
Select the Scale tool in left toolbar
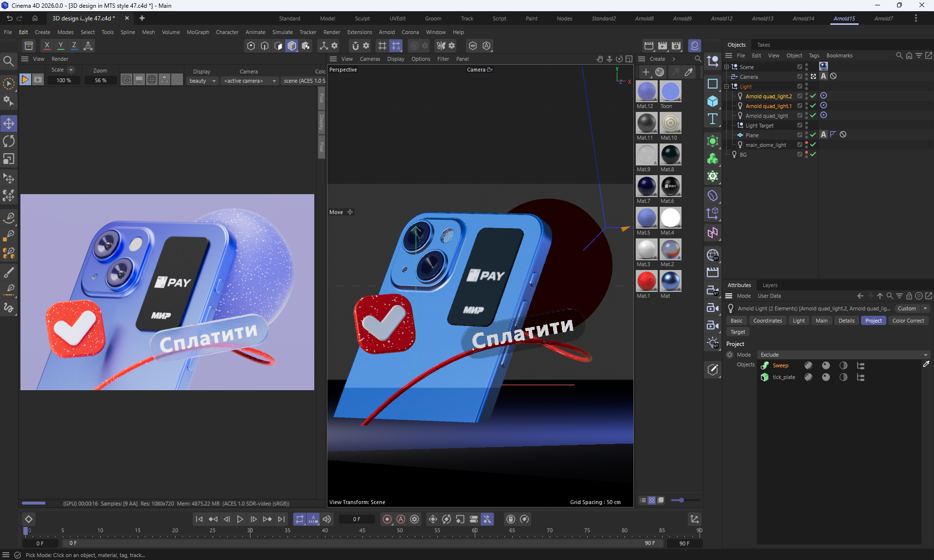click(9, 159)
